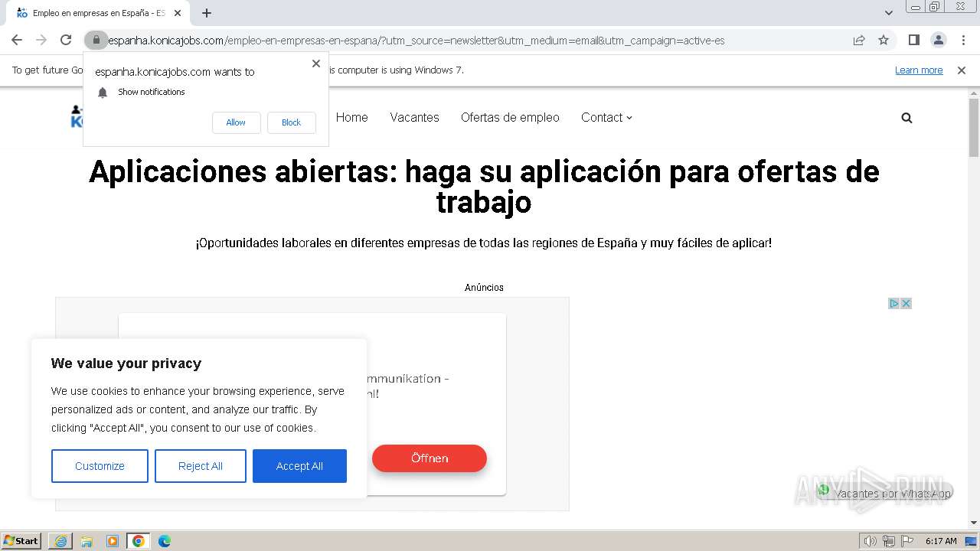The height and width of the screenshot is (551, 980).
Task: Open Action Center flag icon
Action: click(x=907, y=541)
